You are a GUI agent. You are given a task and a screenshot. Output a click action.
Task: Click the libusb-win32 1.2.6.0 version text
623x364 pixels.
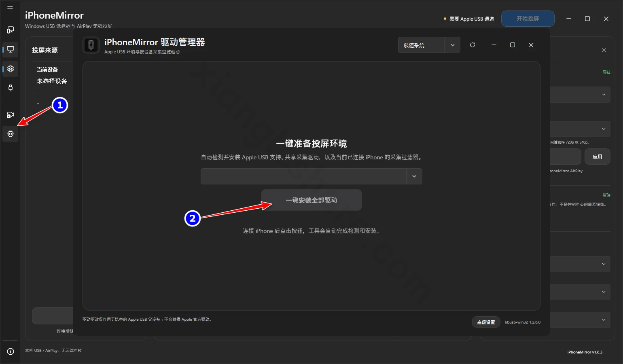tap(523, 322)
